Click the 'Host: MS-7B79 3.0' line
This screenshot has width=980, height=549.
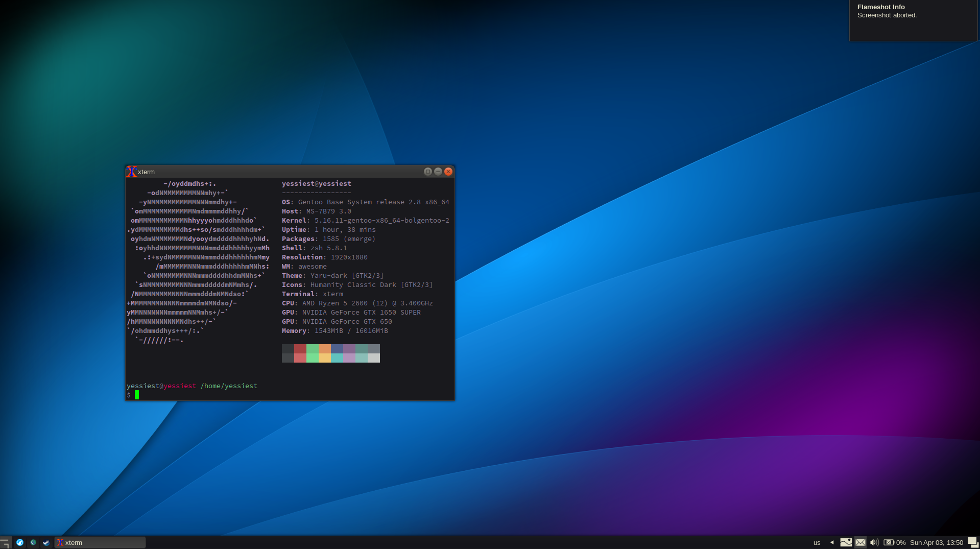[317, 211]
